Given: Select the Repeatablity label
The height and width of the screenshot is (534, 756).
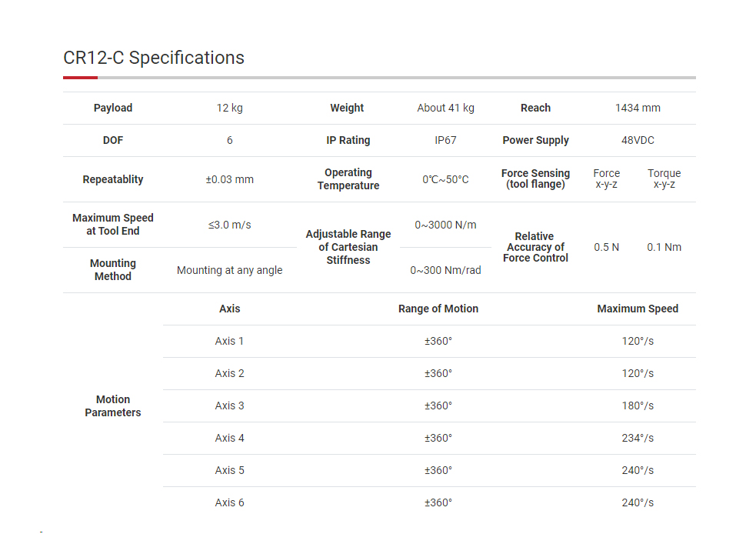Looking at the screenshot, I should [113, 179].
